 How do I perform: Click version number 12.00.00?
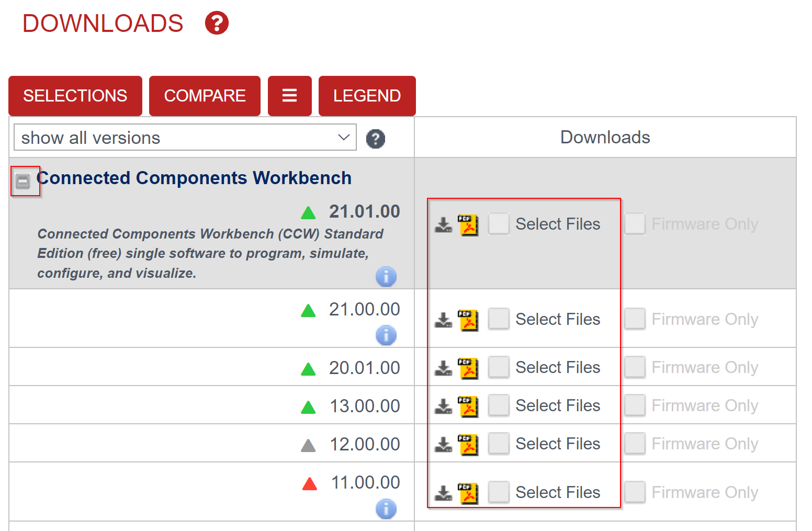point(365,444)
